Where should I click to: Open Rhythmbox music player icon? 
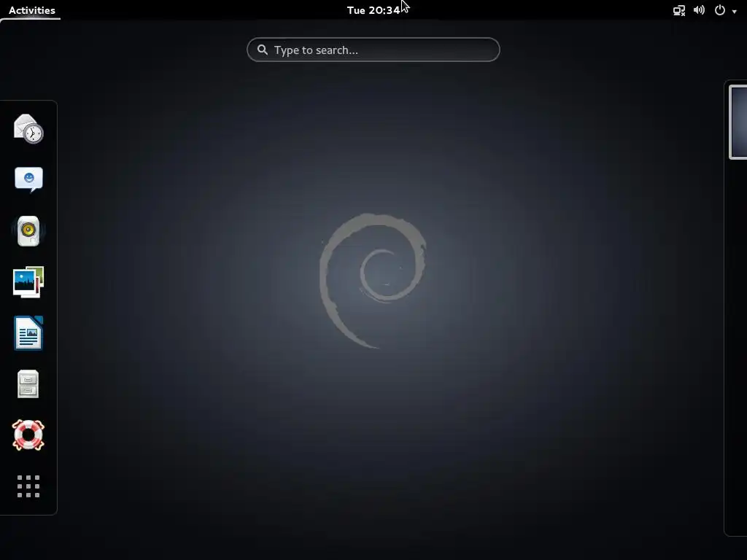28,231
